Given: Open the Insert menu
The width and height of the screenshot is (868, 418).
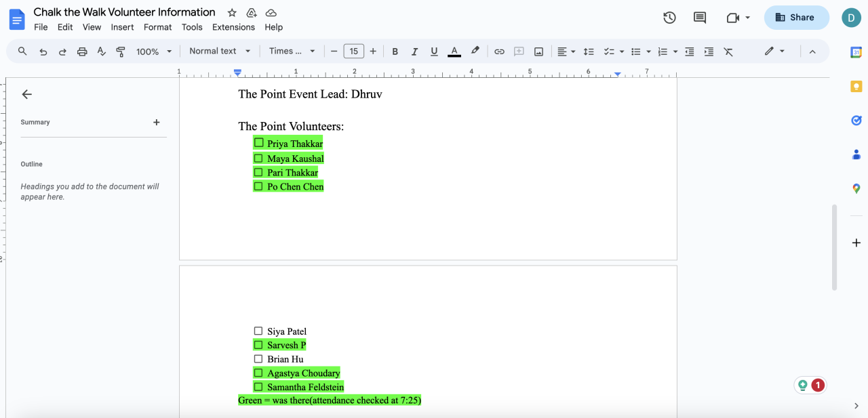Looking at the screenshot, I should (x=123, y=27).
